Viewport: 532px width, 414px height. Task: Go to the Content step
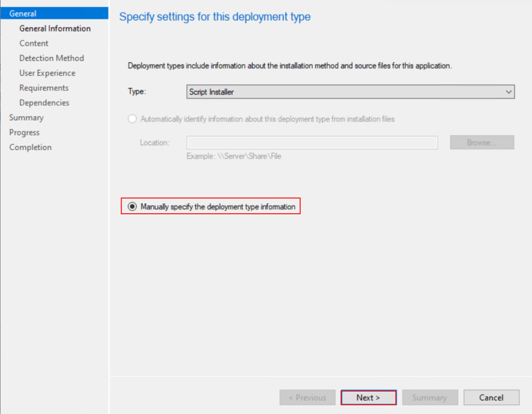[x=34, y=43]
